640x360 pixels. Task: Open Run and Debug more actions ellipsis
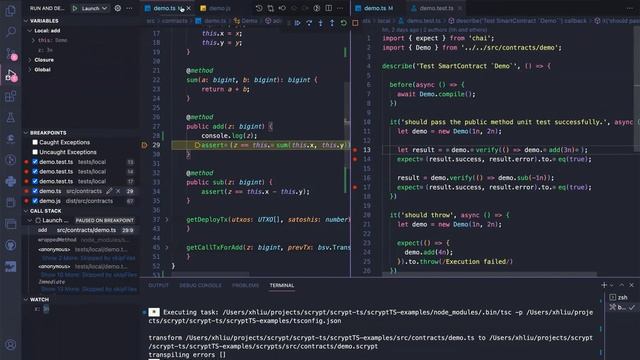(x=129, y=8)
